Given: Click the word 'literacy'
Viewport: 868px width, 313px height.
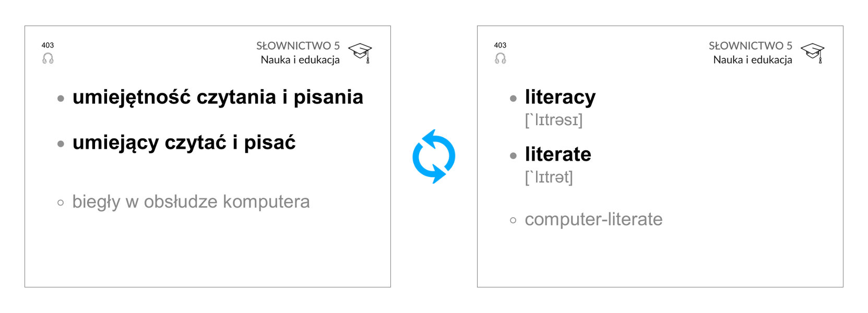Looking at the screenshot, I should [x=560, y=97].
